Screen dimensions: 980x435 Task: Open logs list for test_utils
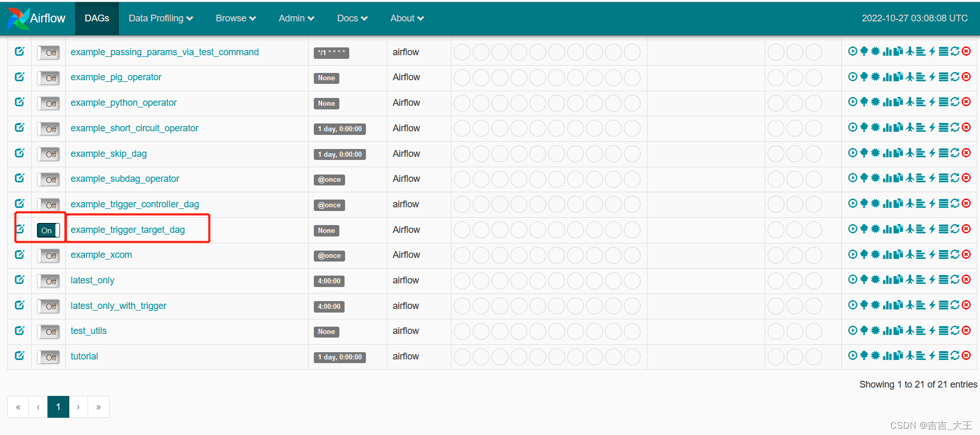944,330
